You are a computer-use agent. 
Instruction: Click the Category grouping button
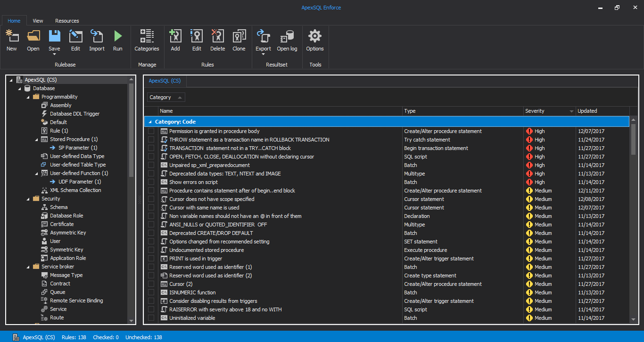[x=166, y=97]
